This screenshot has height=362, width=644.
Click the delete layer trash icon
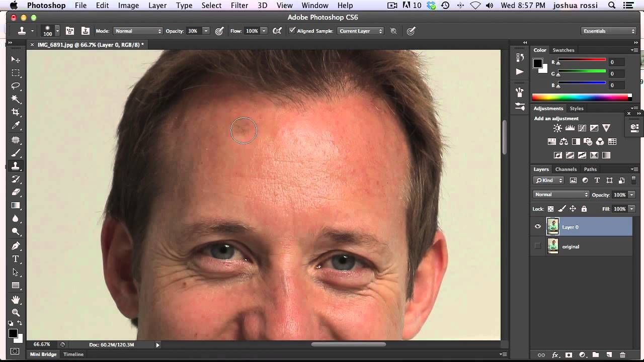[x=622, y=355]
